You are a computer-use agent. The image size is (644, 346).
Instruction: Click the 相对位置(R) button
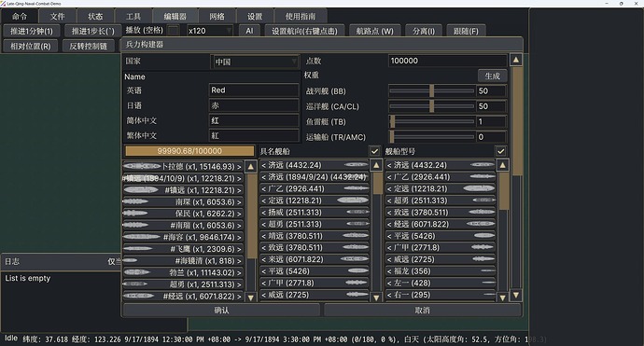click(31, 46)
